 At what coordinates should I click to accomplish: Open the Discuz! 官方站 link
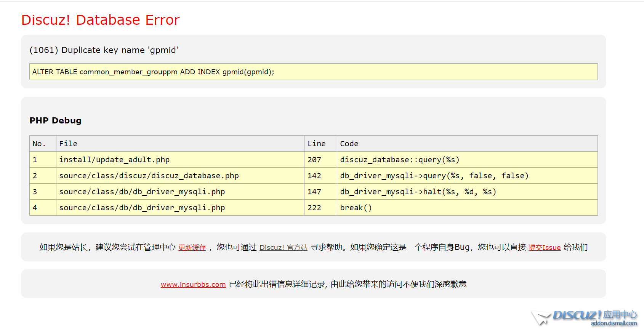point(284,247)
